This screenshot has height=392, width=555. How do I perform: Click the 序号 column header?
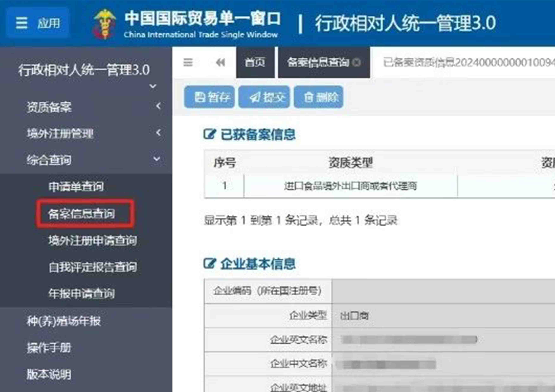[x=224, y=162]
